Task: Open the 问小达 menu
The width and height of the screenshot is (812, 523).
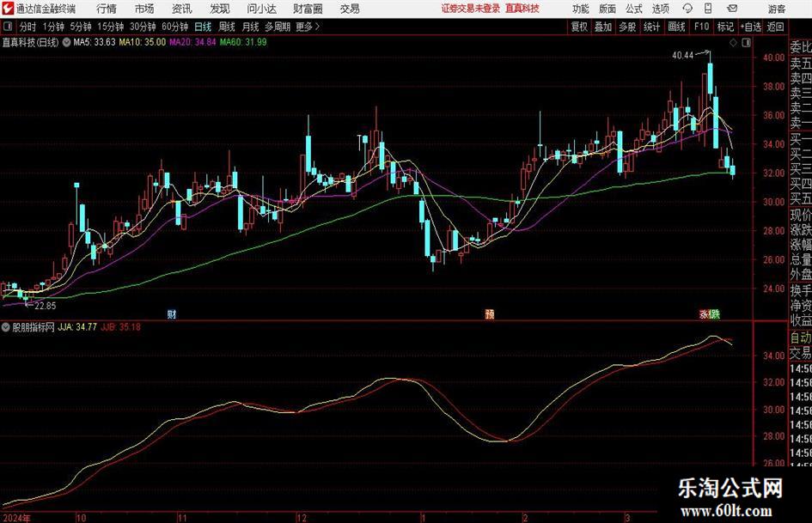Action: (x=261, y=9)
